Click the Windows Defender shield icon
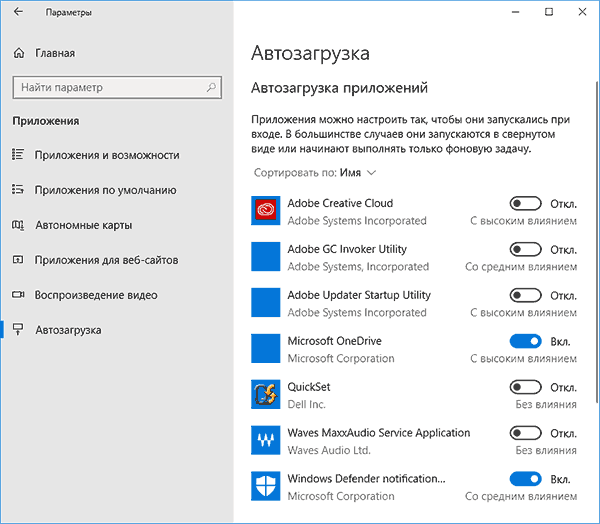The image size is (600, 524). (266, 486)
